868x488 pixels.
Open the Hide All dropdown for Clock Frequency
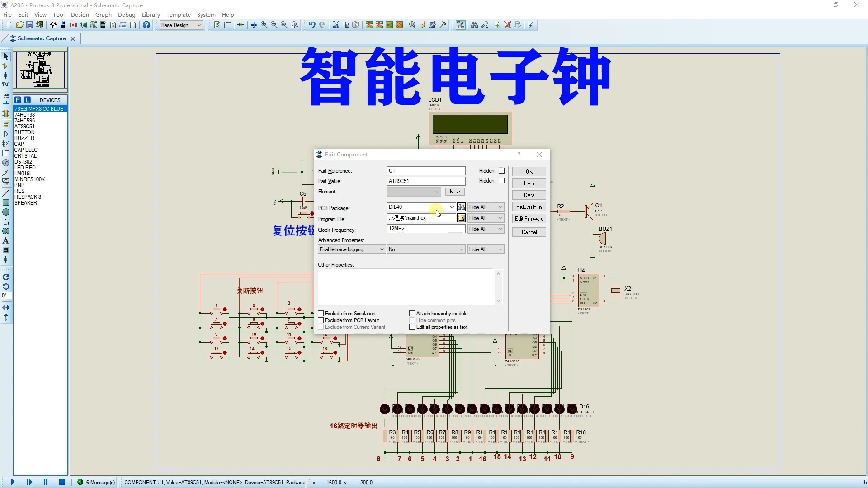point(500,229)
